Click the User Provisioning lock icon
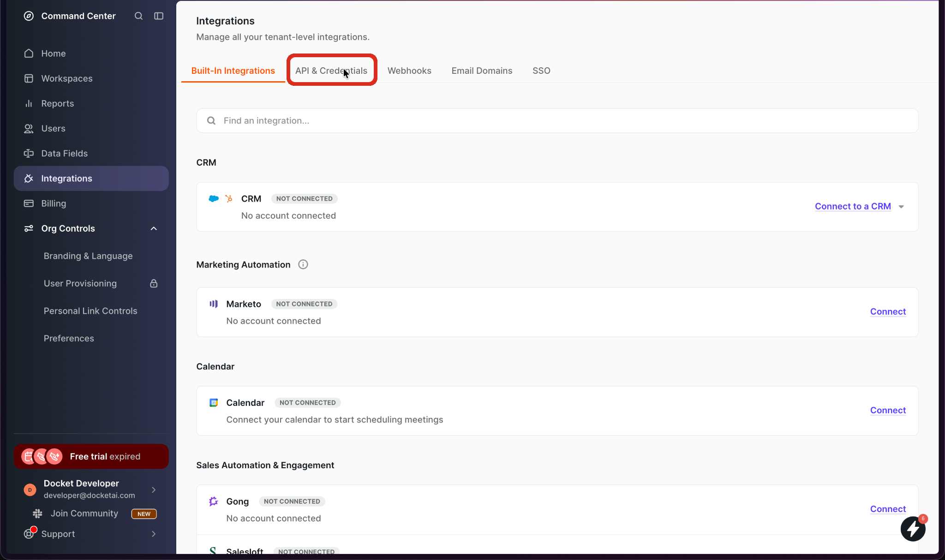This screenshot has width=945, height=560. point(154,283)
